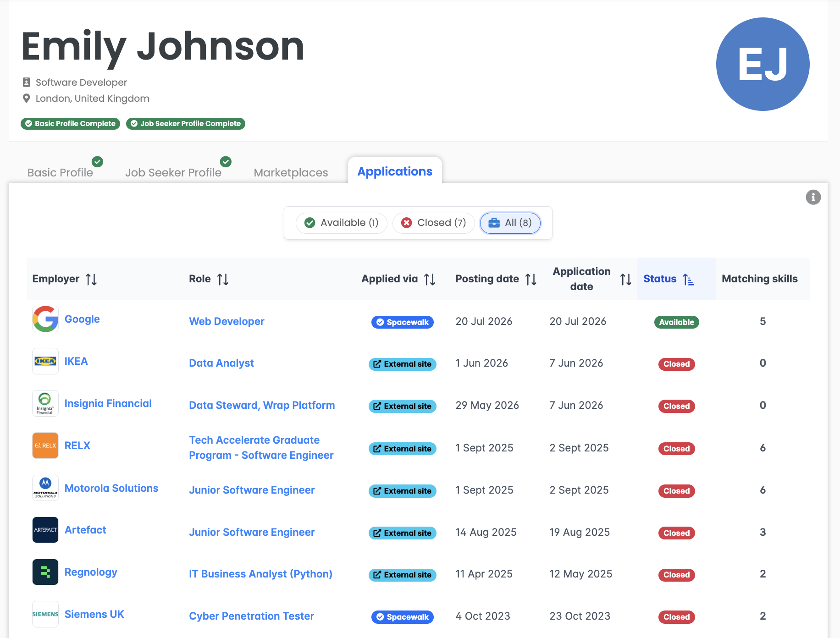Viewport: 840px width, 638px height.
Task: Sort by Role column arrows
Action: [223, 279]
